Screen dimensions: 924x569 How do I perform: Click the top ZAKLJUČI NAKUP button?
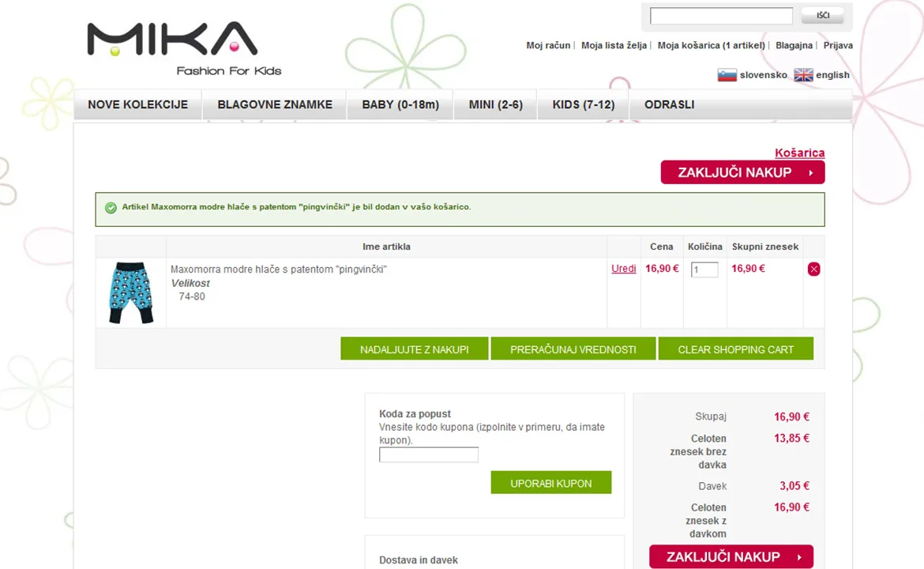coord(742,172)
